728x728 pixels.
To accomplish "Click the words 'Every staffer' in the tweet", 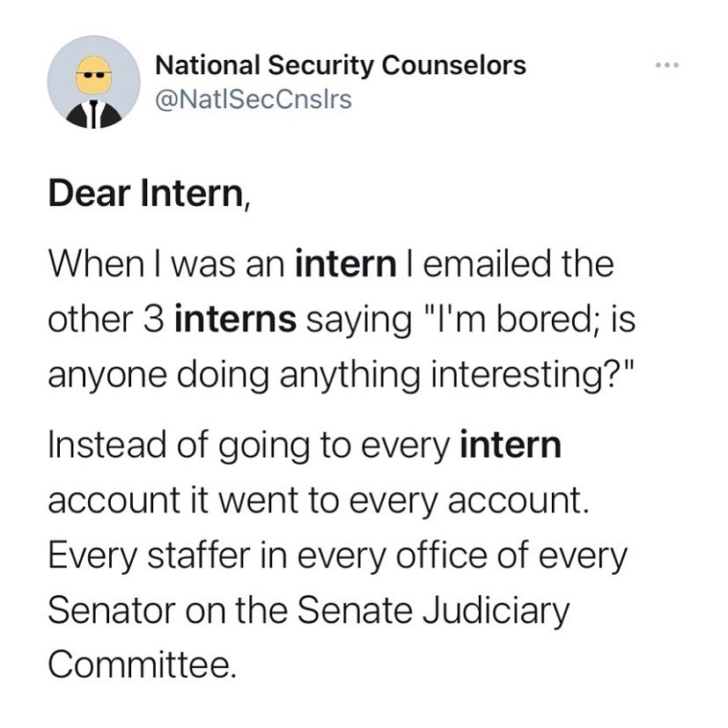I will pos(150,556).
